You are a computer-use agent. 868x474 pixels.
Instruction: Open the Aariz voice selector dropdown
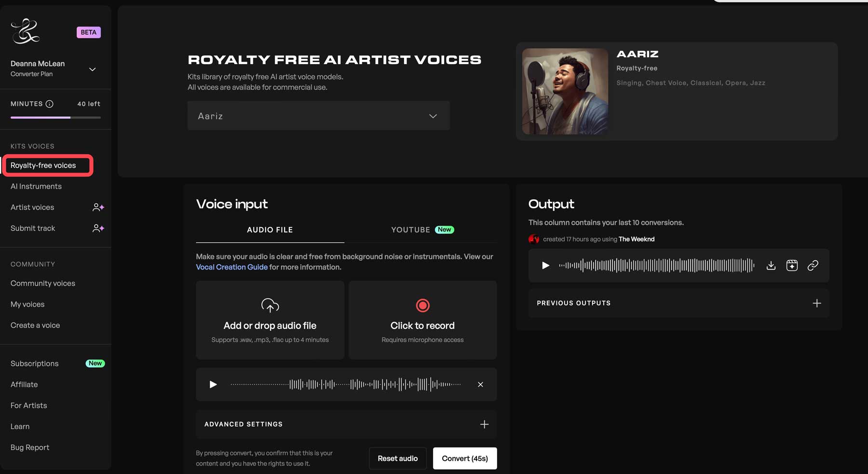click(318, 116)
